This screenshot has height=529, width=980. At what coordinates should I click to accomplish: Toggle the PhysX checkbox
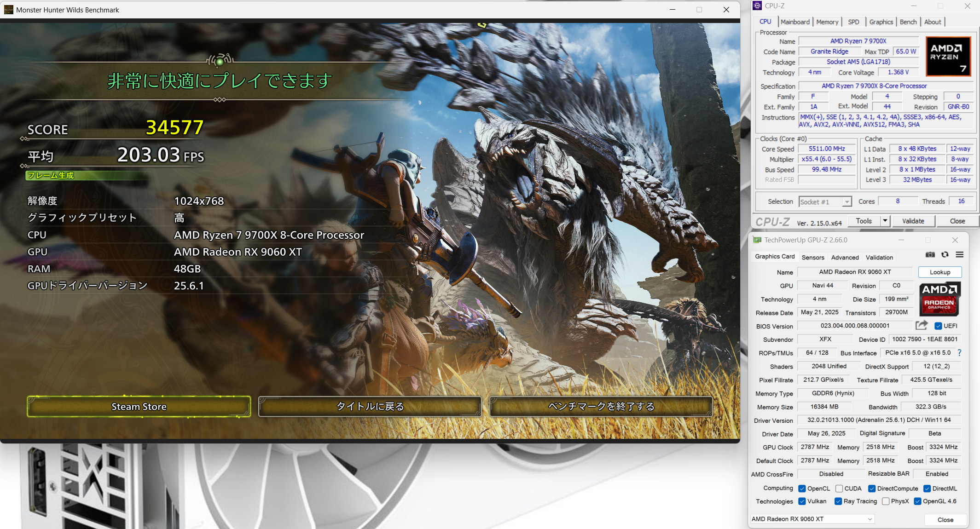point(886,501)
